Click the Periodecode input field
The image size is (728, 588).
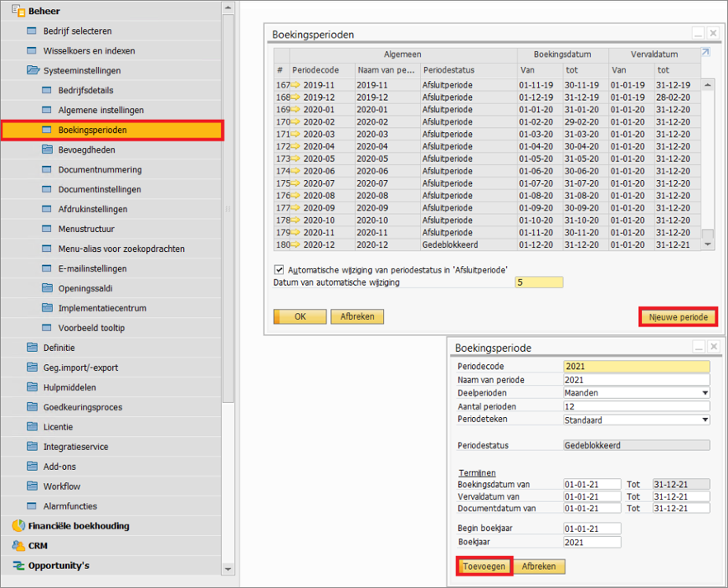coord(636,367)
